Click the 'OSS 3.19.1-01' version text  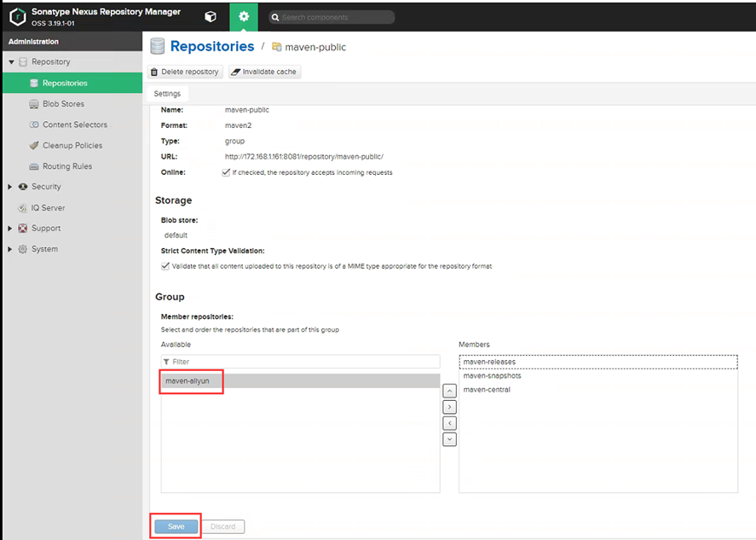pos(53,23)
